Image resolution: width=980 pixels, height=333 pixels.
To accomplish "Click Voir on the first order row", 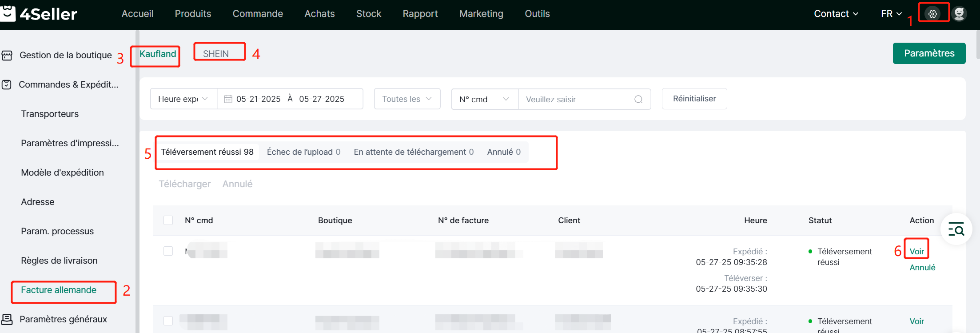I will (x=917, y=252).
